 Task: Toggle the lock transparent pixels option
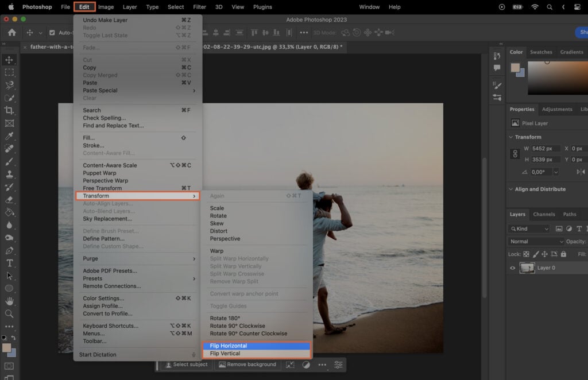tap(527, 254)
